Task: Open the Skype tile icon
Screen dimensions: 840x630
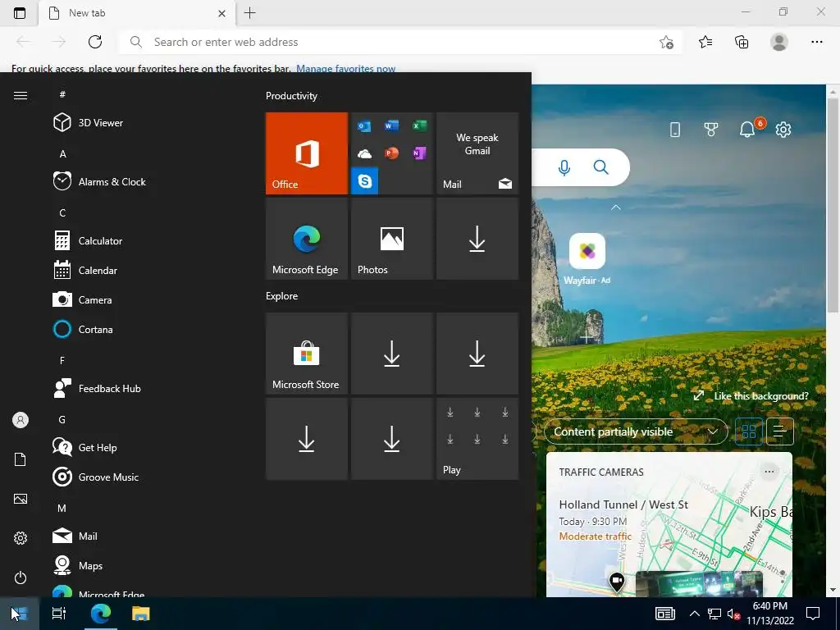Action: click(x=365, y=181)
